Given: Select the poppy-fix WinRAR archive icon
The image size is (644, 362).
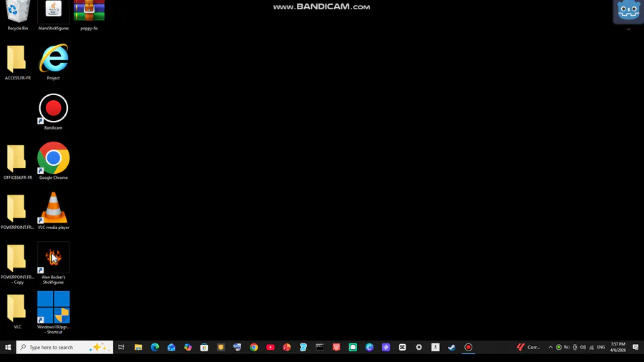Looking at the screenshot, I should pyautogui.click(x=89, y=16).
